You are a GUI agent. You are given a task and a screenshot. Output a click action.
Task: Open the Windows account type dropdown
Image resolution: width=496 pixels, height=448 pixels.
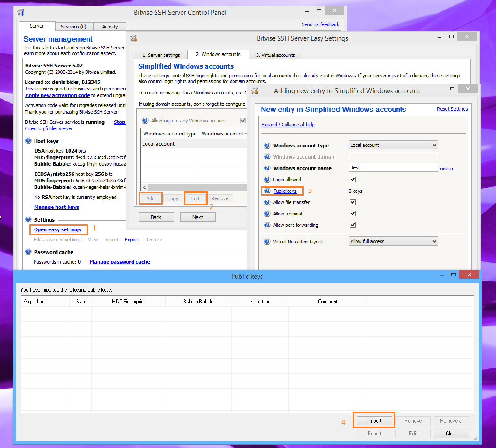tap(393, 145)
